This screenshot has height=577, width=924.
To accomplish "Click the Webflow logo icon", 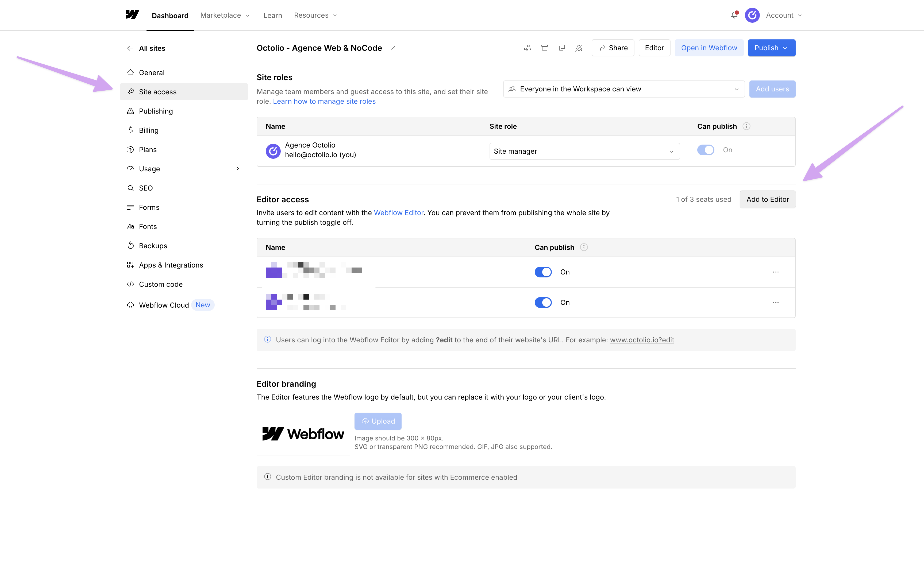I will [132, 14].
